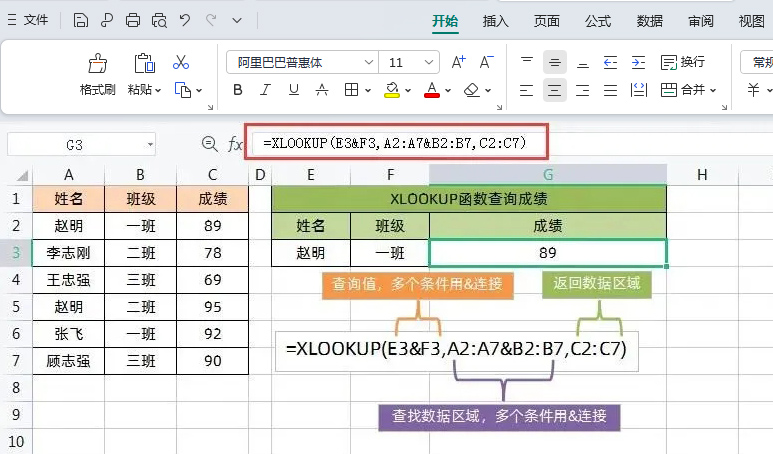Viewport: 773px width, 454px height.
Task: Open font name dropdown 阿里巴巴普惠体
Action: [x=368, y=62]
